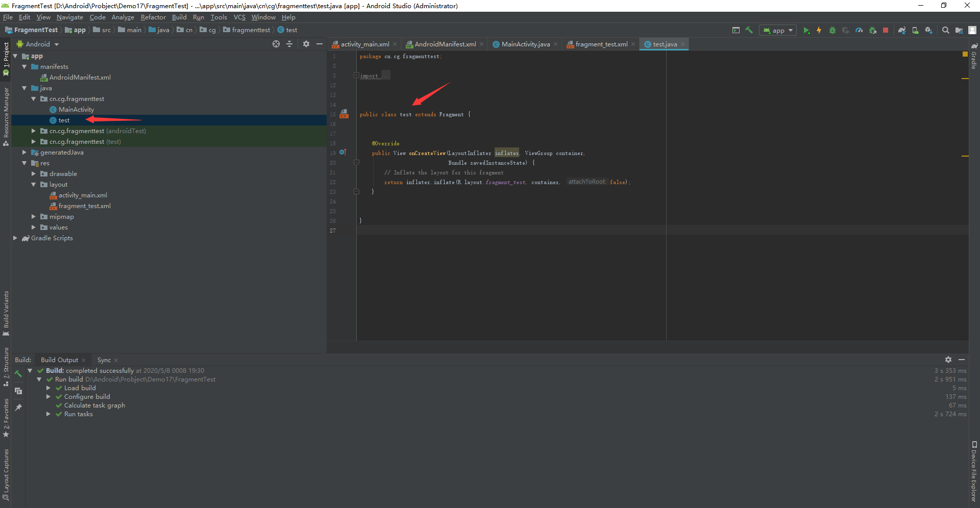
Task: Click Collapse All icon in Project panel
Action: pos(289,44)
